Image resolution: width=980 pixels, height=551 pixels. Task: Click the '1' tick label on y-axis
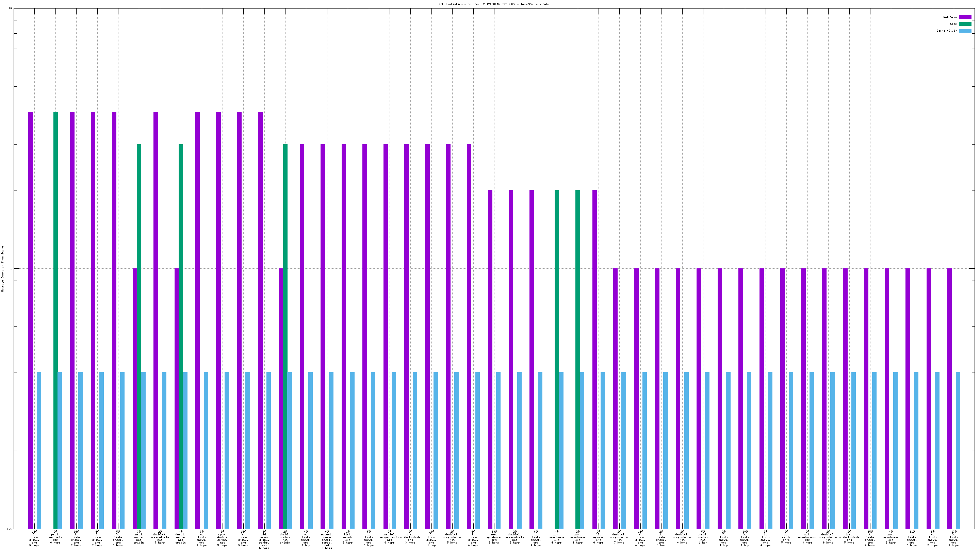pyautogui.click(x=11, y=269)
